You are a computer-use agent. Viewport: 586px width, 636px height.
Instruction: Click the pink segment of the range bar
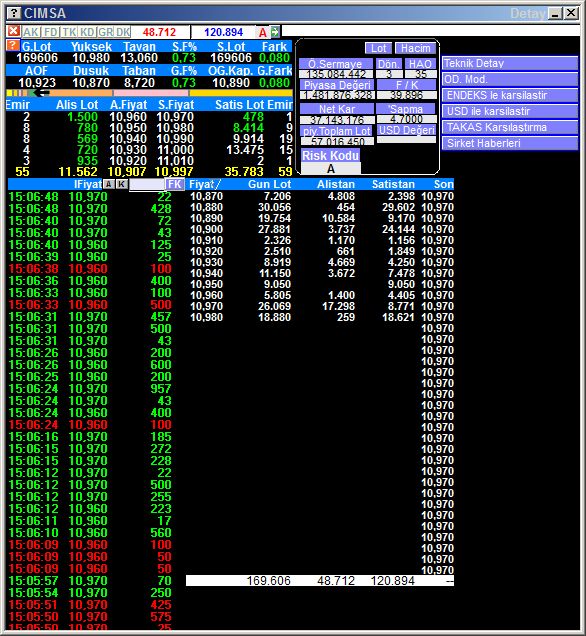[150, 93]
